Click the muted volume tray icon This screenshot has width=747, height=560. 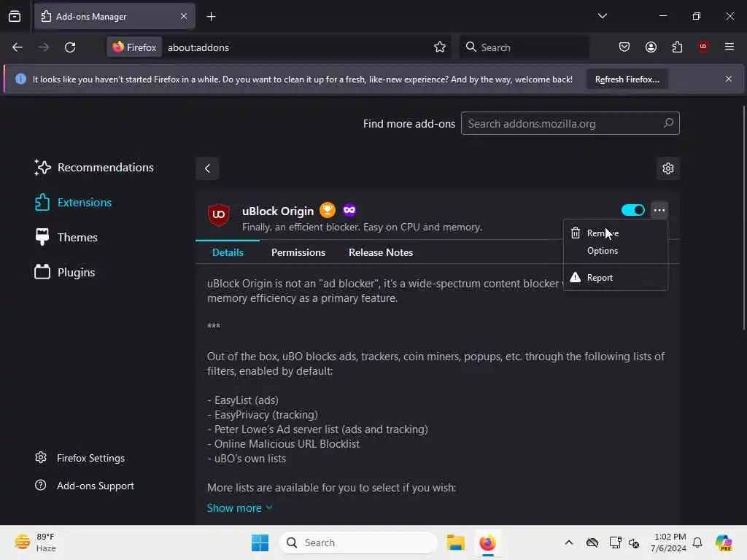[x=634, y=542]
